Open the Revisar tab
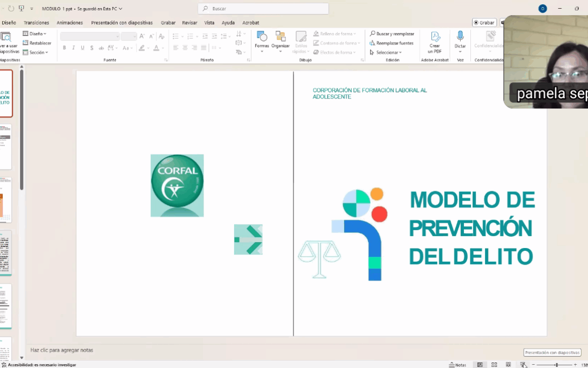588x368 pixels. click(189, 23)
